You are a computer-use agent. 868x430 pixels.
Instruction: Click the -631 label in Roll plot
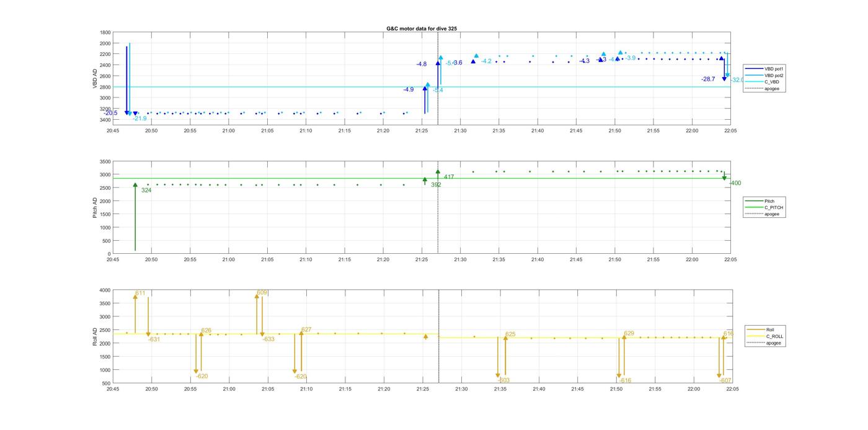(154, 339)
